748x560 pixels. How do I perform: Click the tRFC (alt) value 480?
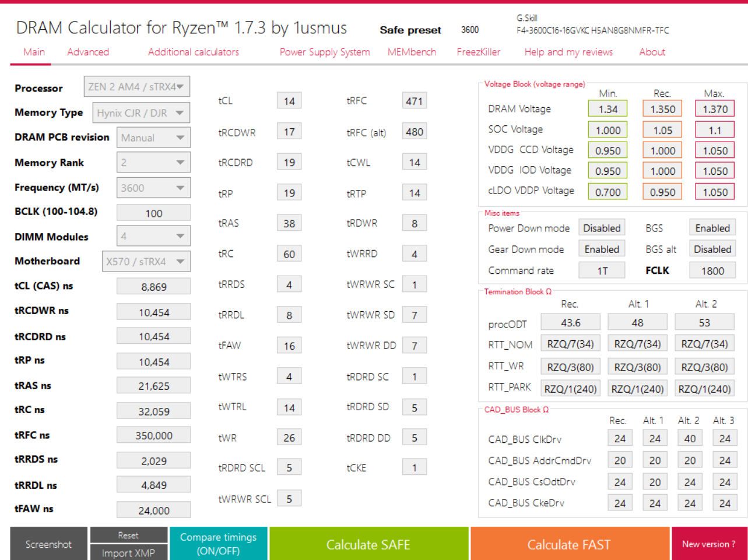click(415, 132)
